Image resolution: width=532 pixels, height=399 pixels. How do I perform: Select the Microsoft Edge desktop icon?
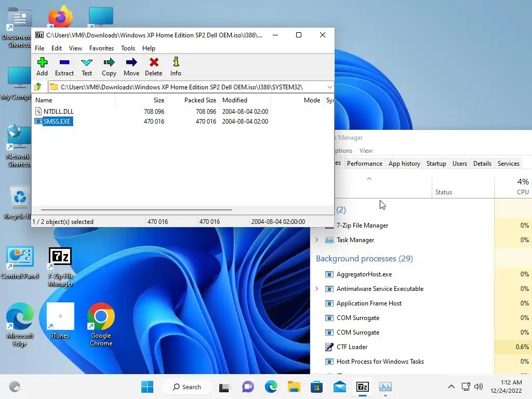(x=20, y=324)
